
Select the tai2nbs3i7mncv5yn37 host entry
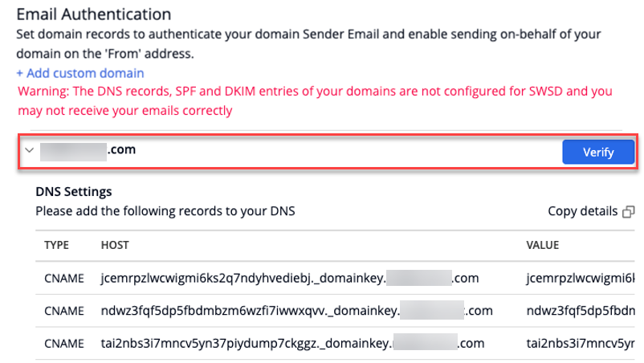click(292, 344)
